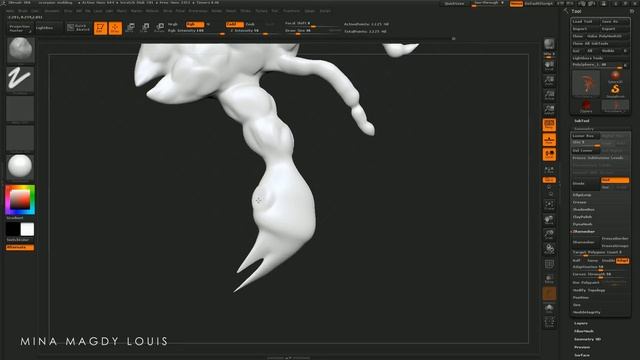Pick a color in the color picker

pyautogui.click(x=20, y=200)
